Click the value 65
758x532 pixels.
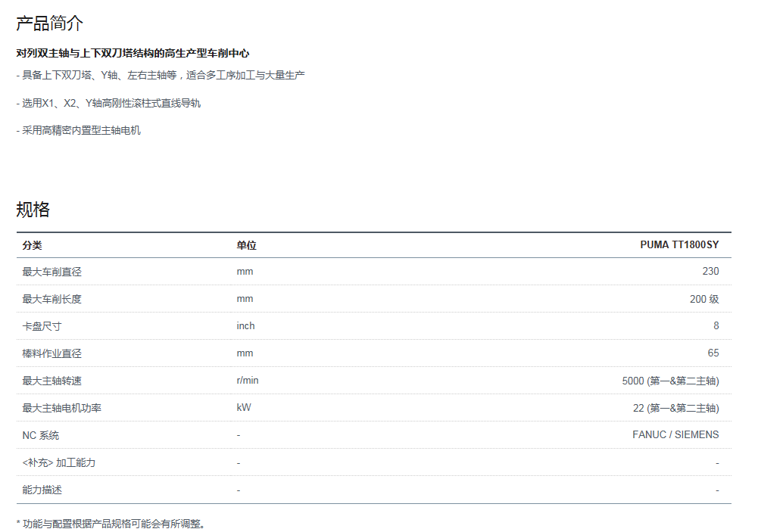(713, 353)
